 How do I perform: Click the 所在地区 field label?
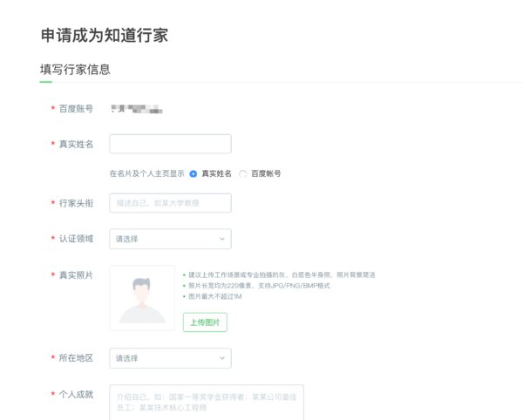point(76,358)
